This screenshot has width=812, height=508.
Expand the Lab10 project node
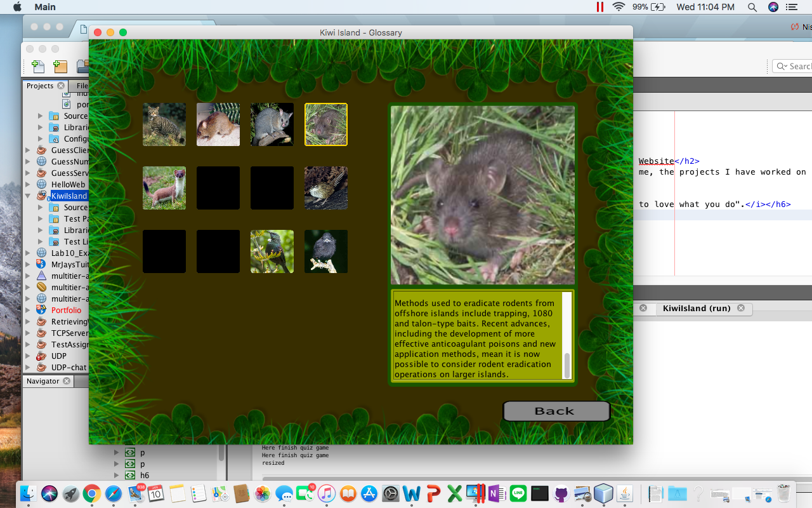[28, 253]
